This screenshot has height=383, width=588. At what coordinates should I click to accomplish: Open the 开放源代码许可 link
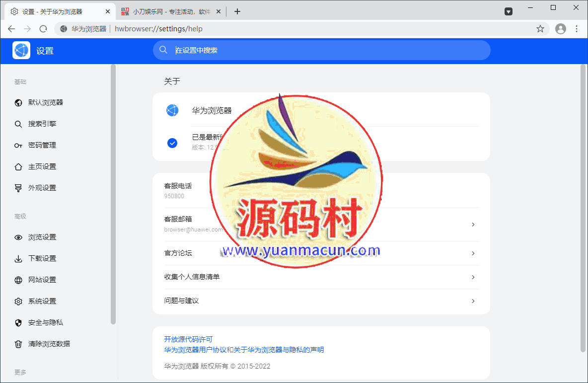pyautogui.click(x=187, y=339)
